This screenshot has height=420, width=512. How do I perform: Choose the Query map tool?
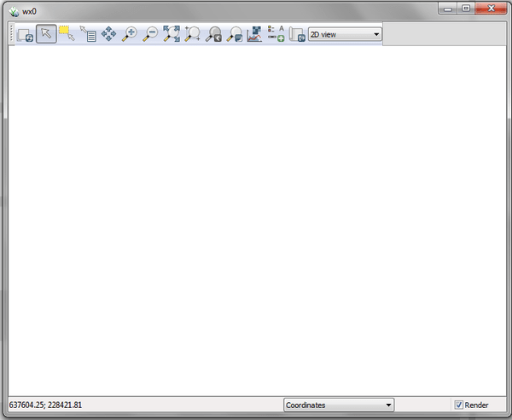pyautogui.click(x=88, y=34)
